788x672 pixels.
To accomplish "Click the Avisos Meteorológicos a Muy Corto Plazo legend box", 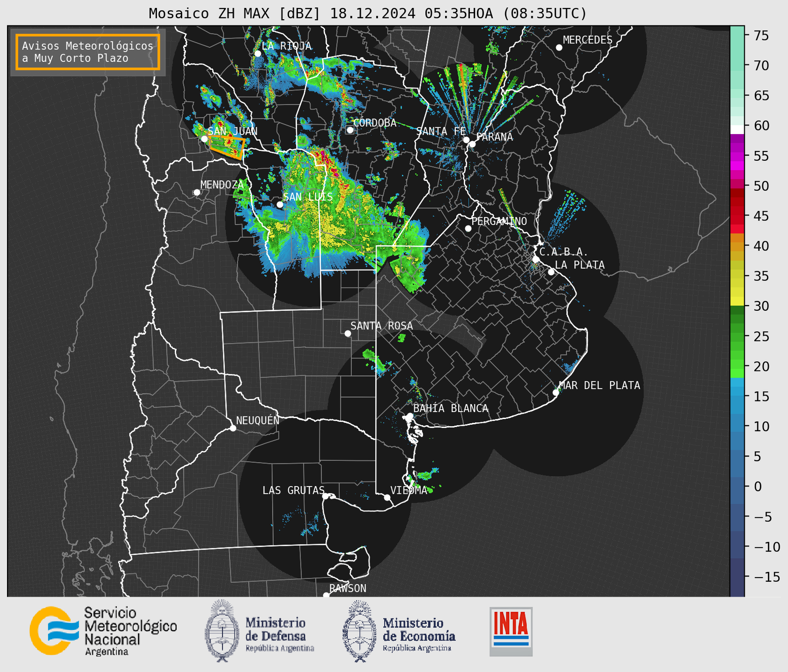I will click(88, 52).
